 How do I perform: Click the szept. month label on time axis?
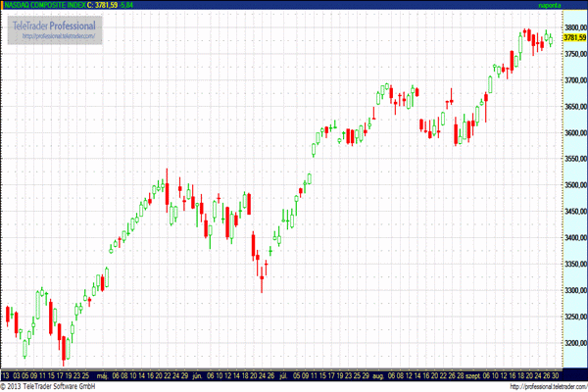(x=471, y=375)
